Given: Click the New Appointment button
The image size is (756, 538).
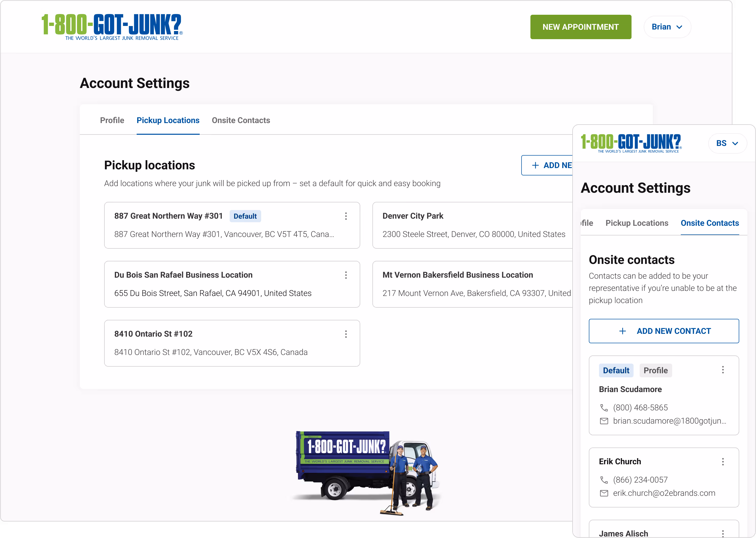Looking at the screenshot, I should point(580,27).
